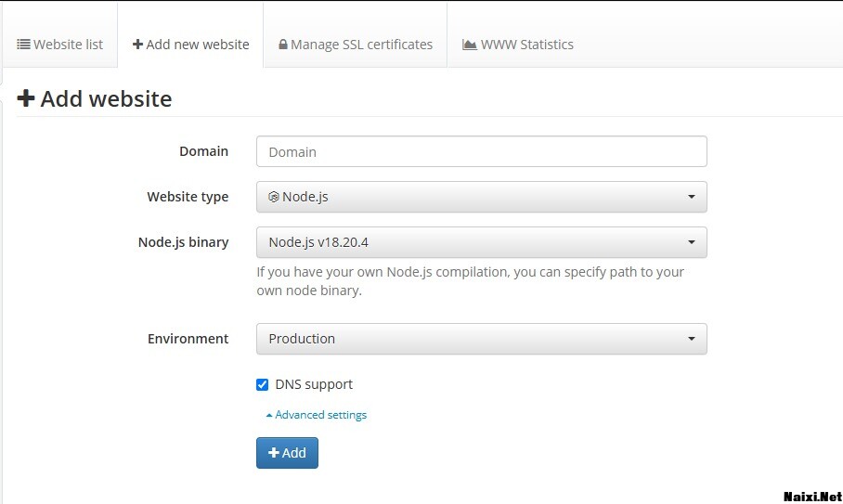Click the plus icon on the Add button
Viewport: 843px width, 504px height.
274,453
